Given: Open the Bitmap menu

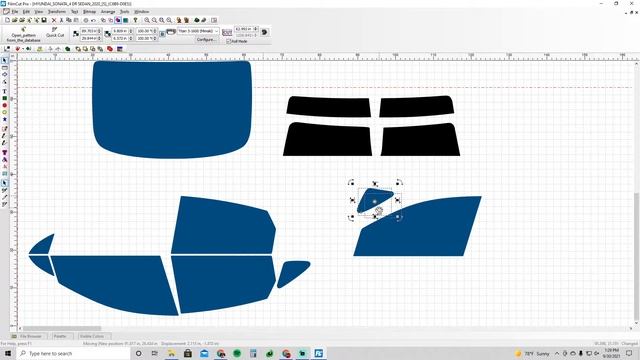Looking at the screenshot, I should coord(89,11).
